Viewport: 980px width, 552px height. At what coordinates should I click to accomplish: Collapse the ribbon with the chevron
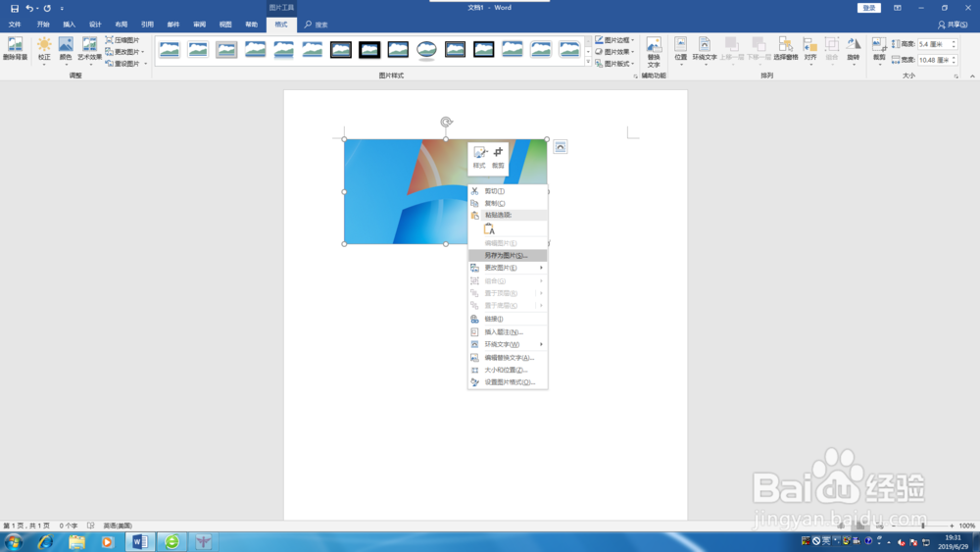[972, 76]
